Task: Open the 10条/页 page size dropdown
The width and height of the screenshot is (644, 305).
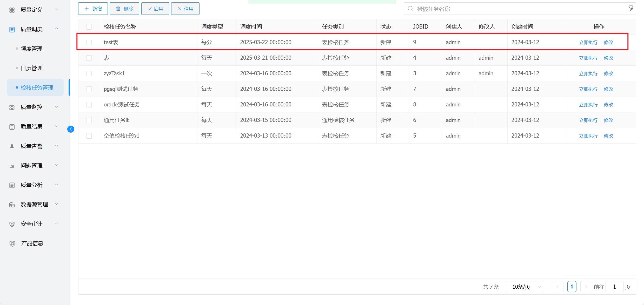Action: pyautogui.click(x=524, y=287)
